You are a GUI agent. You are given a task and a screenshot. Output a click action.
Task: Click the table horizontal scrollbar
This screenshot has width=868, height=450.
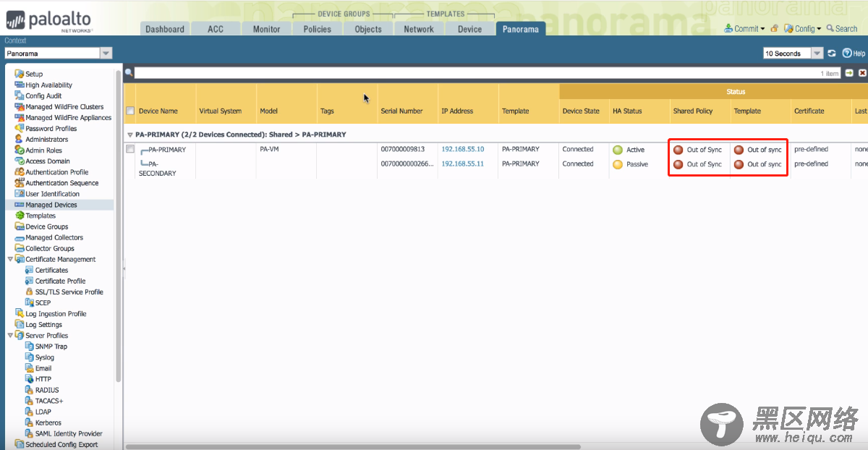tap(353, 446)
